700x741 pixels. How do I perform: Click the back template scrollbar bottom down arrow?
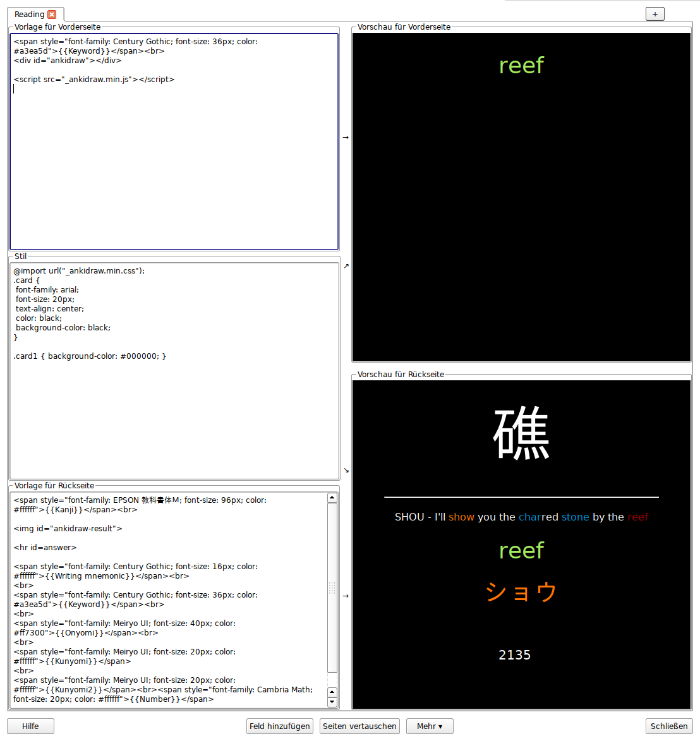point(332,702)
